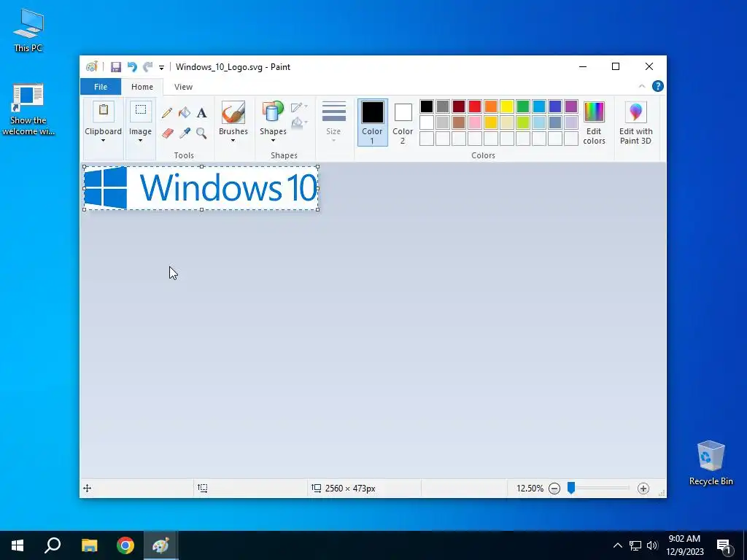Click the 12.50% zoom level text
This screenshot has width=747, height=560.
[530, 489]
